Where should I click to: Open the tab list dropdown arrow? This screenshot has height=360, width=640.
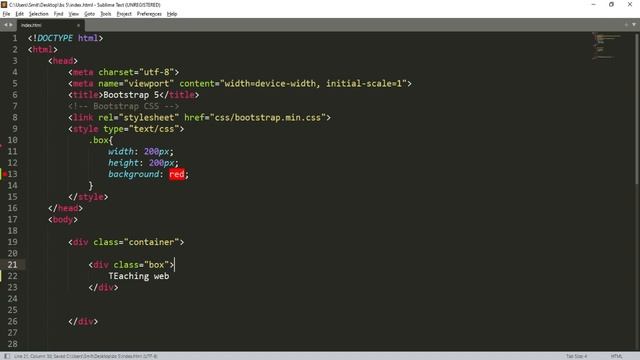(x=634, y=25)
